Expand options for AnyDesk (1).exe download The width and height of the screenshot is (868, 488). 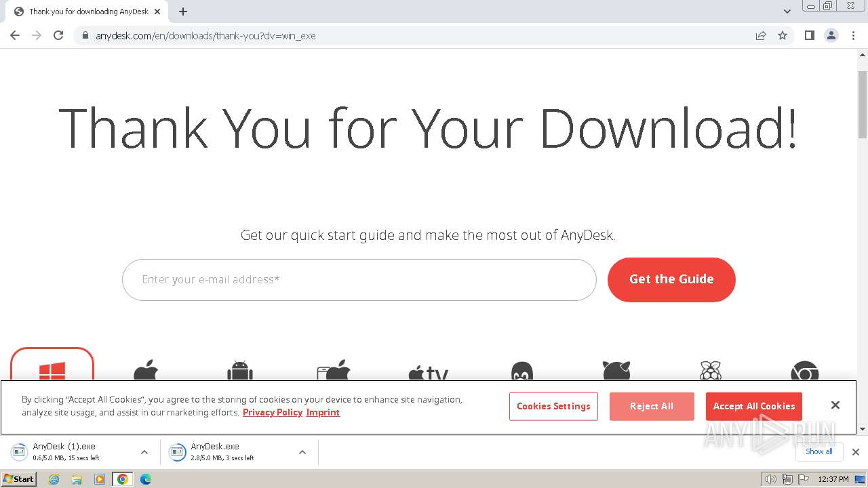tap(144, 452)
